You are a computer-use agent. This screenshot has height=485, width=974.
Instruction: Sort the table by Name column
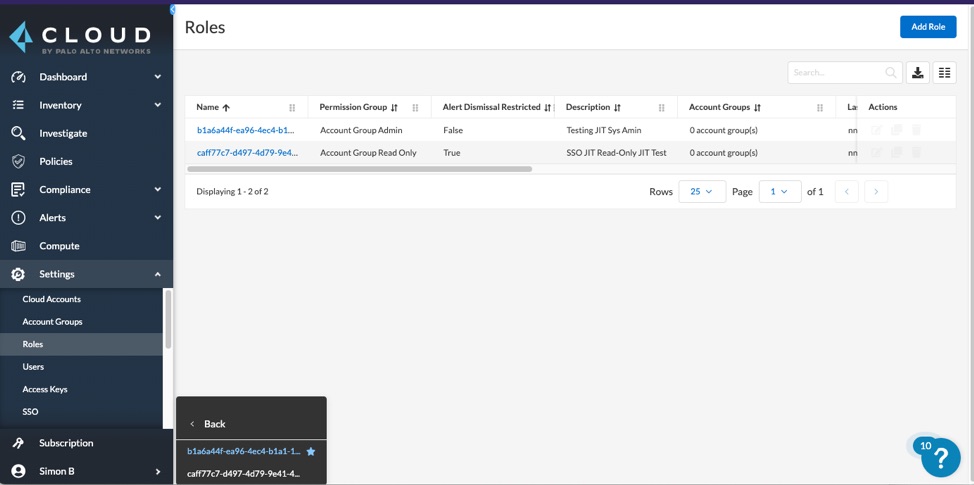pos(213,108)
